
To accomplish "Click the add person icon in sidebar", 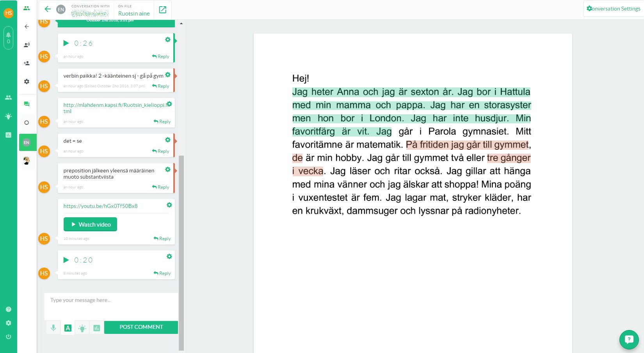I will tap(27, 63).
